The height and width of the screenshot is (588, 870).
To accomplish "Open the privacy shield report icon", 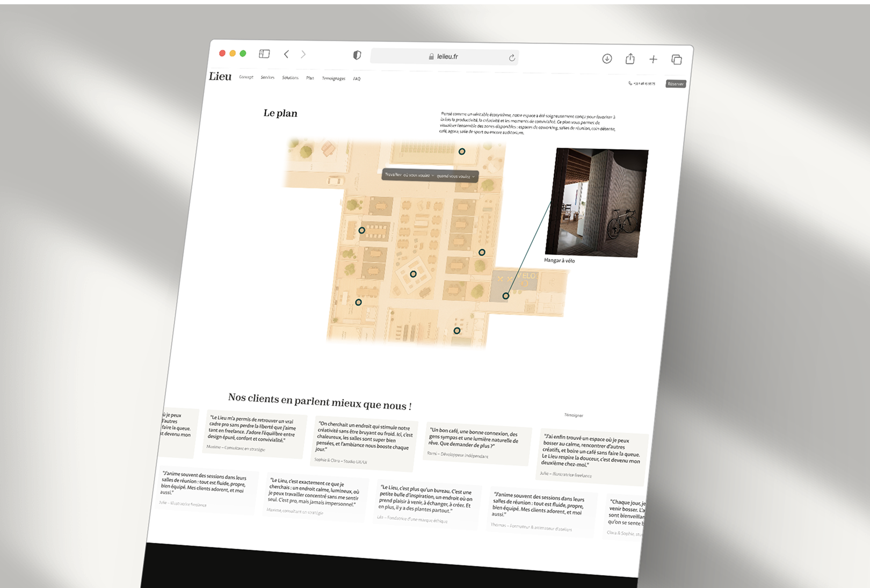I will coord(357,55).
